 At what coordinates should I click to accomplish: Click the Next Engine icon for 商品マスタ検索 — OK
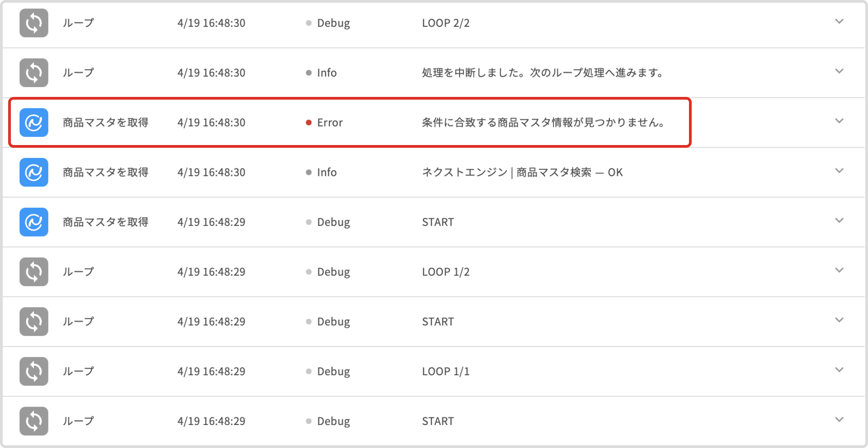(x=34, y=172)
